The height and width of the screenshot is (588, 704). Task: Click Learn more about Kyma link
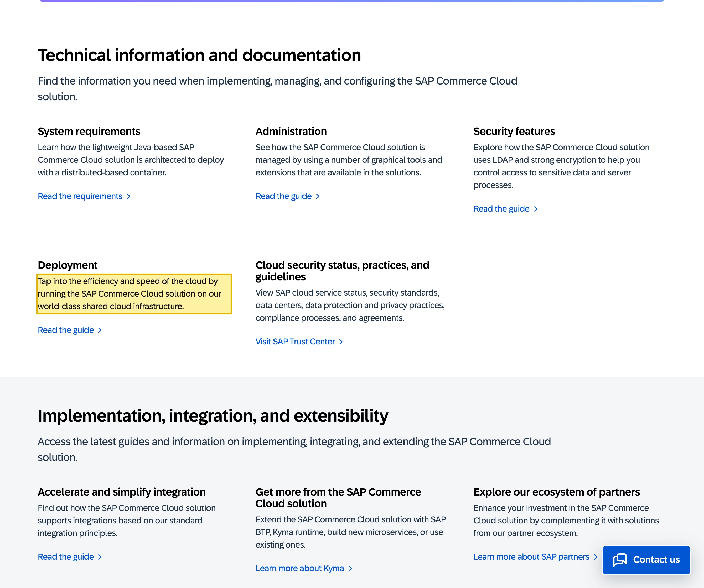(304, 568)
